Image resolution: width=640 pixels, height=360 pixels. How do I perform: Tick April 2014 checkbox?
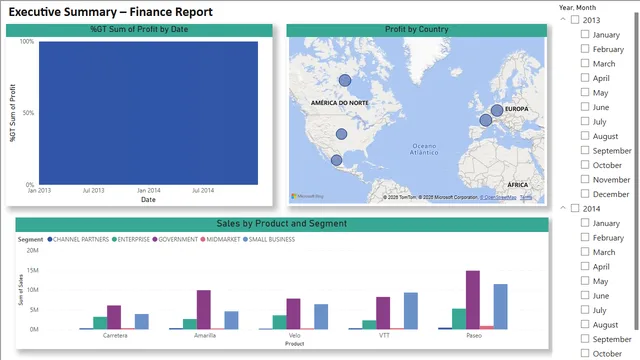[x=585, y=266]
